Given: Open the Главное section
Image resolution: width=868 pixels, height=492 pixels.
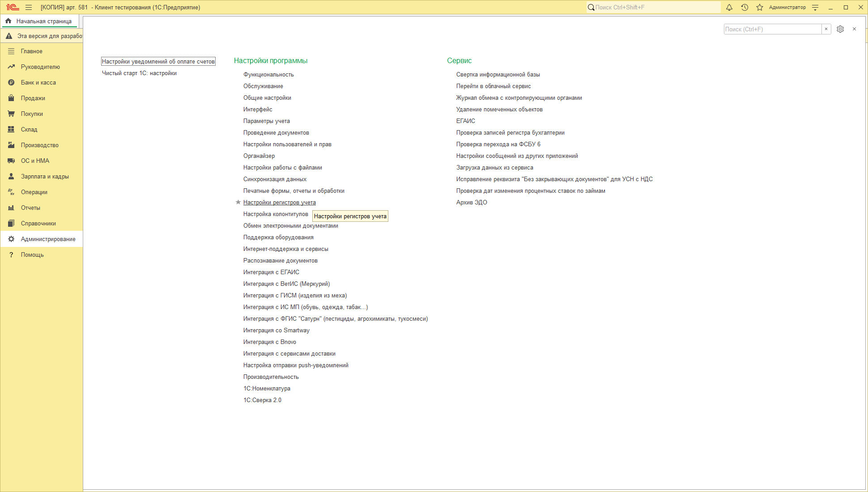Looking at the screenshot, I should point(42,51).
